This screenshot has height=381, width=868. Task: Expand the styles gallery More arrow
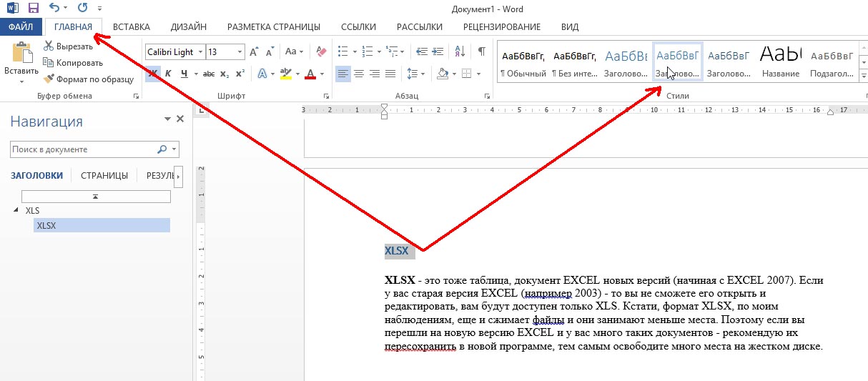click(x=863, y=75)
